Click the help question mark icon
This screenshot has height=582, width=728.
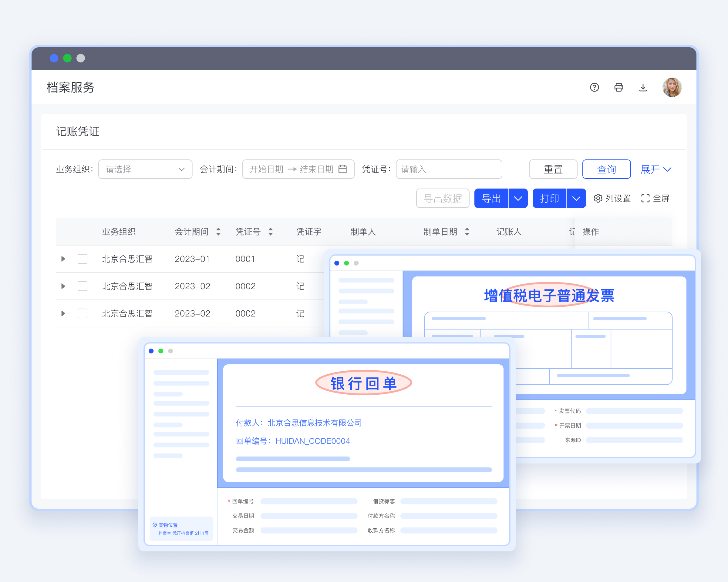point(594,87)
